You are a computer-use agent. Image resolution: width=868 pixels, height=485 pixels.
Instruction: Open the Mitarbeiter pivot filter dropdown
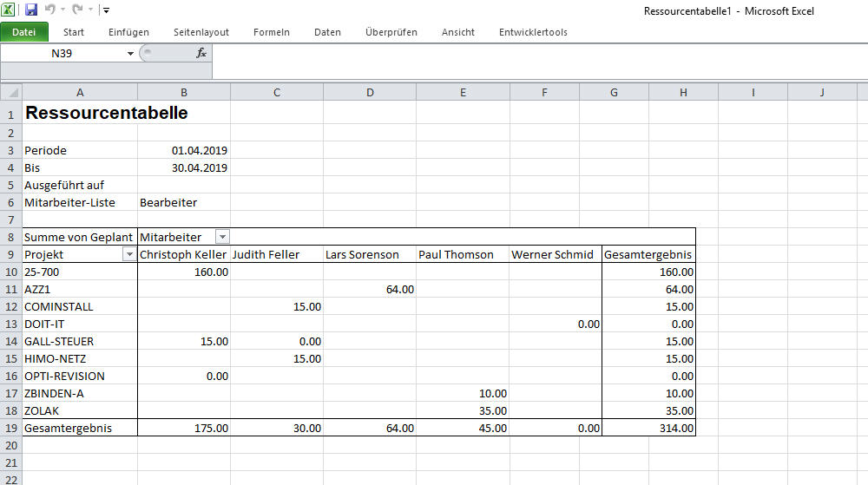pos(222,237)
